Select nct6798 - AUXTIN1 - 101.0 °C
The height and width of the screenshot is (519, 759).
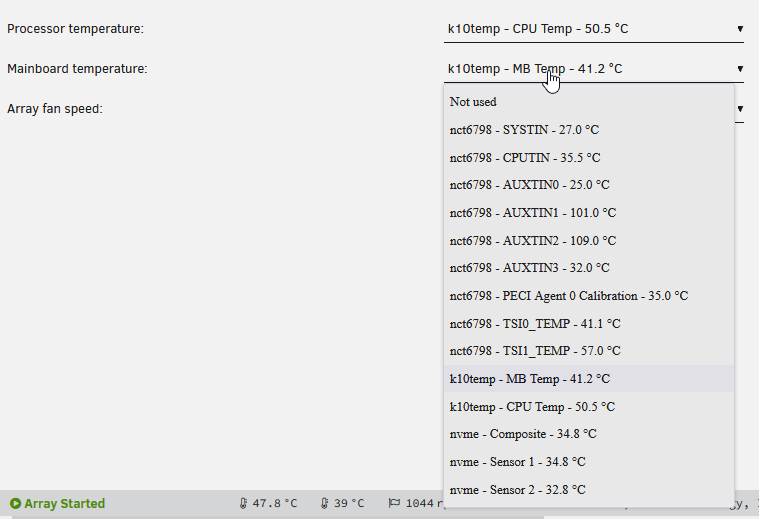coord(589,213)
